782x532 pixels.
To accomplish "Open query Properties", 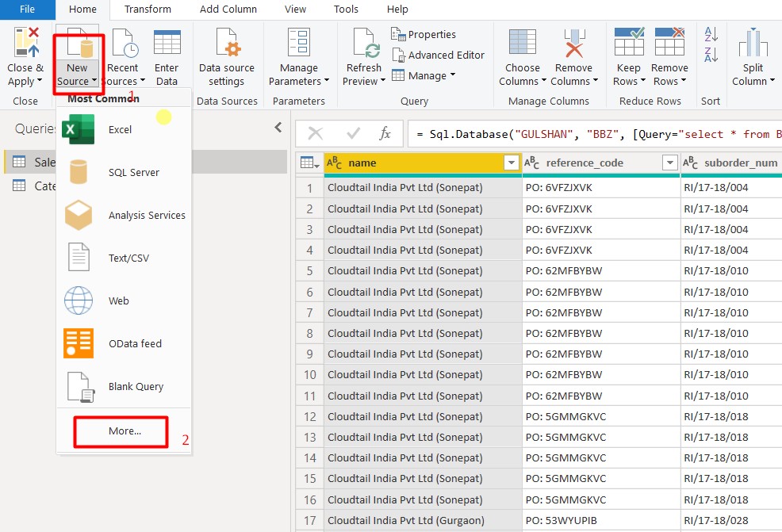I will pyautogui.click(x=424, y=34).
